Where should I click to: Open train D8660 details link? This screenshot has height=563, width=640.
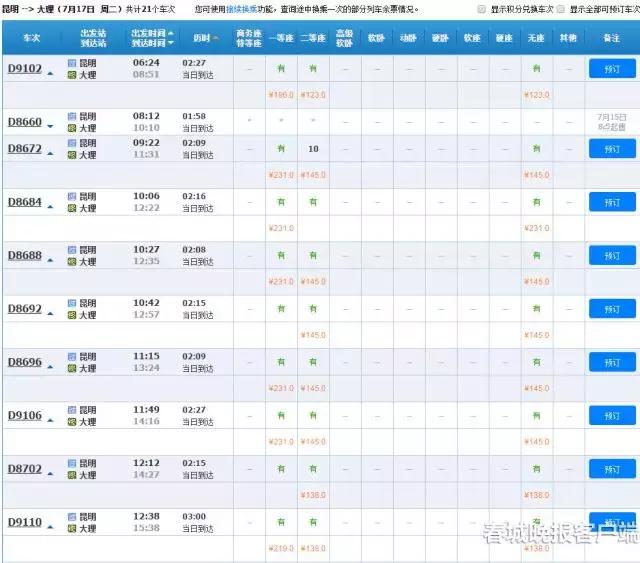click(x=24, y=122)
